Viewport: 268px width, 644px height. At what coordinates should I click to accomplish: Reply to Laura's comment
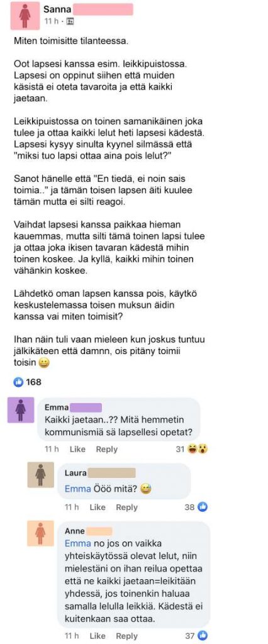click(x=126, y=508)
